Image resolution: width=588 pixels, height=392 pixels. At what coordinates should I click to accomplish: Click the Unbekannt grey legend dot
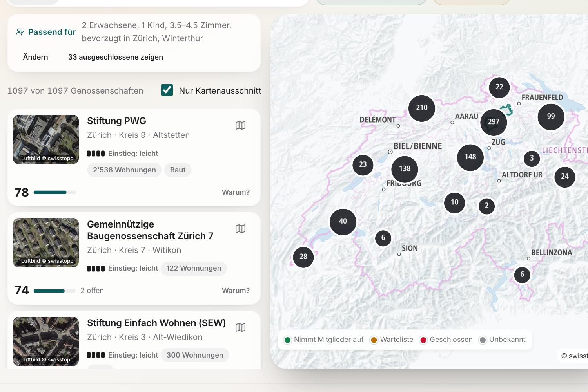(483, 340)
